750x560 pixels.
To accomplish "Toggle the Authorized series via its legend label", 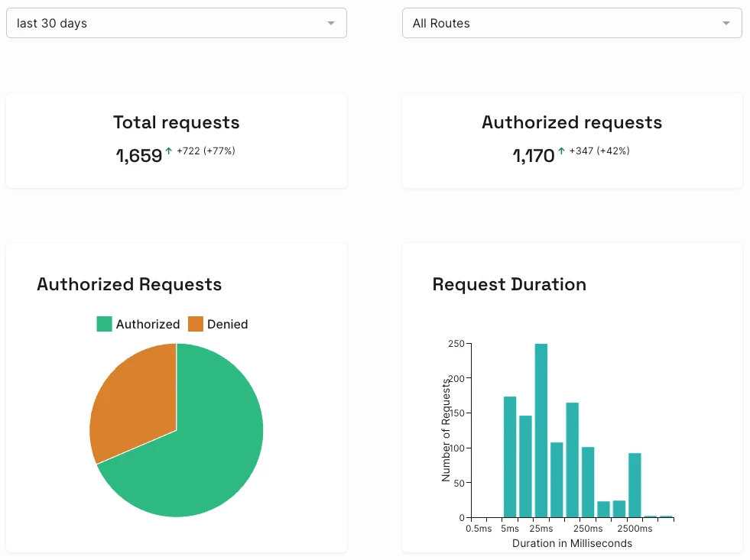I will point(148,324).
